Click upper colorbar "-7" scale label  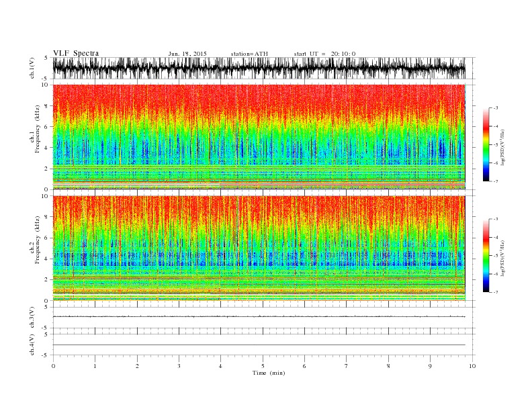click(495, 181)
